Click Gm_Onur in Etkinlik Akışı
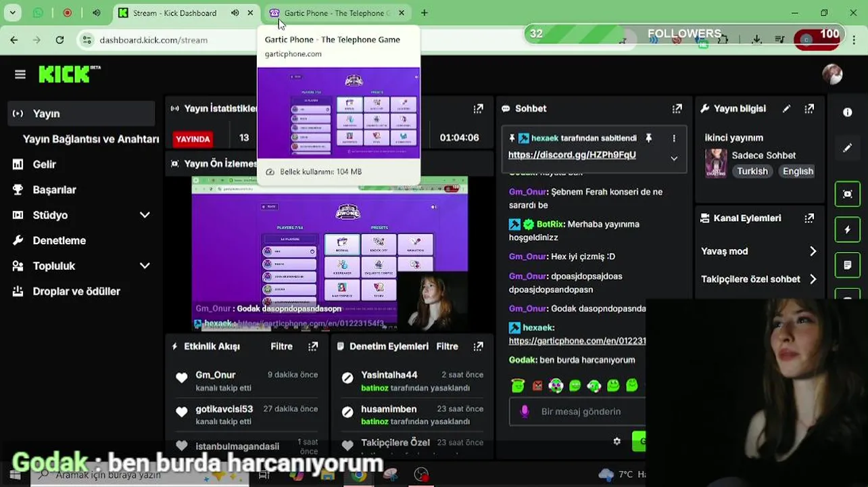868x487 pixels. [216, 375]
